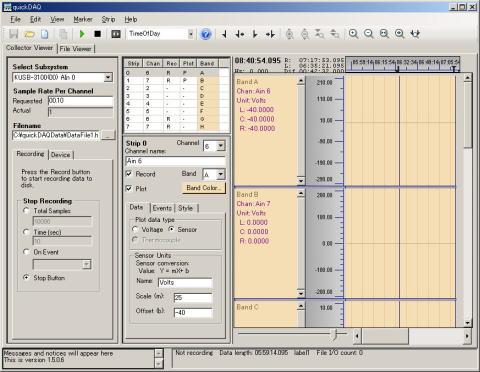Start acquisition with green Play button

click(82, 34)
